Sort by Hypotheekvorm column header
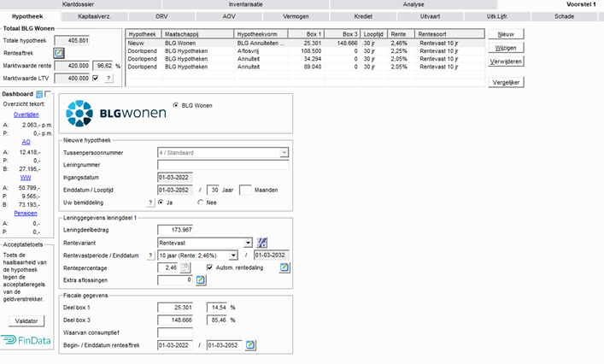 tap(261, 34)
